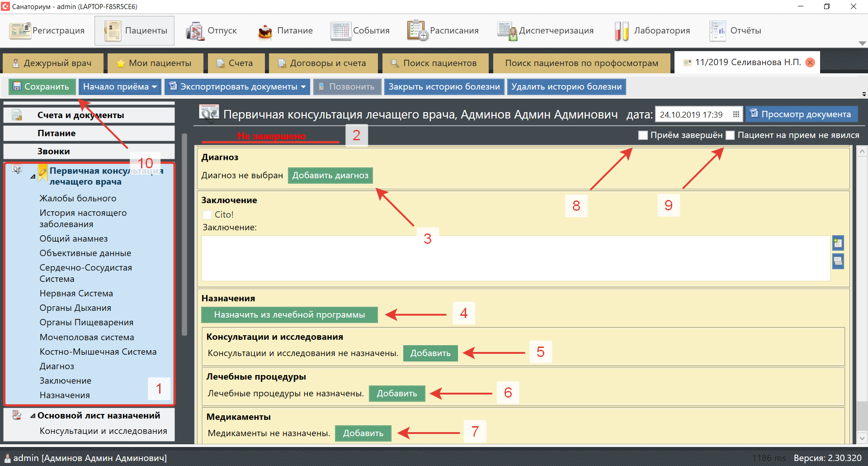
Task: Open the Диспетчеризация module icon
Action: [x=507, y=31]
